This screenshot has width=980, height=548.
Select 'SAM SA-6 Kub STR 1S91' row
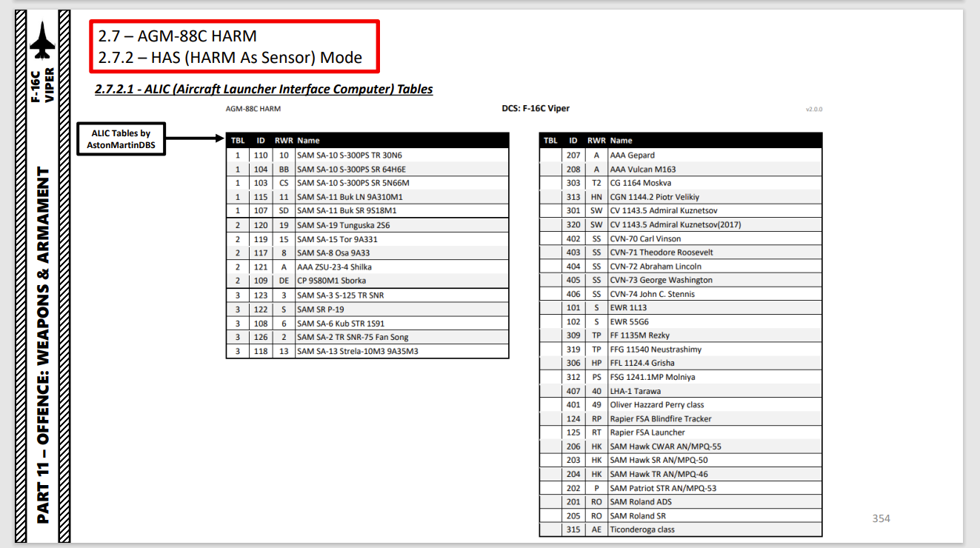tap(367, 324)
